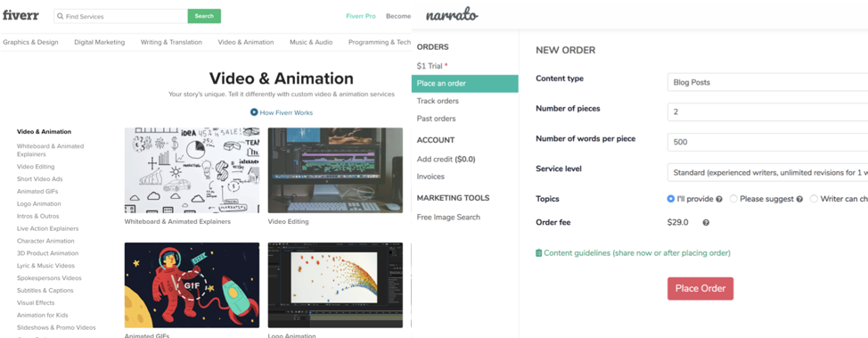Viewport: 868px width, 338px height.
Task: Click the Video Editing caption under thumbnail
Action: 289,222
